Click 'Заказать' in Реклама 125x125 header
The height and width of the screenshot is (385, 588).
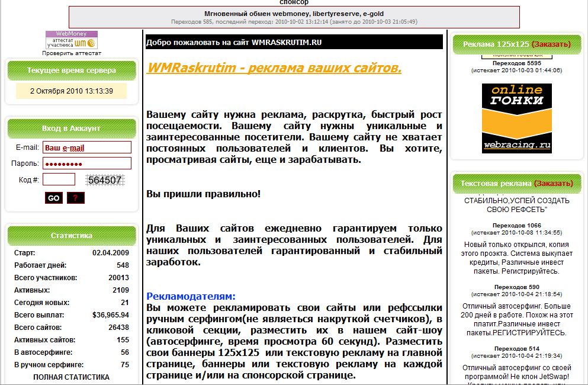tap(551, 44)
